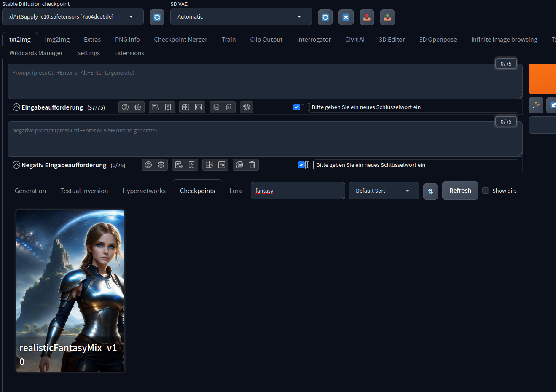The height and width of the screenshot is (392, 556).
Task: Click the blue snowflake icon next to SD VAE
Action: point(346,17)
